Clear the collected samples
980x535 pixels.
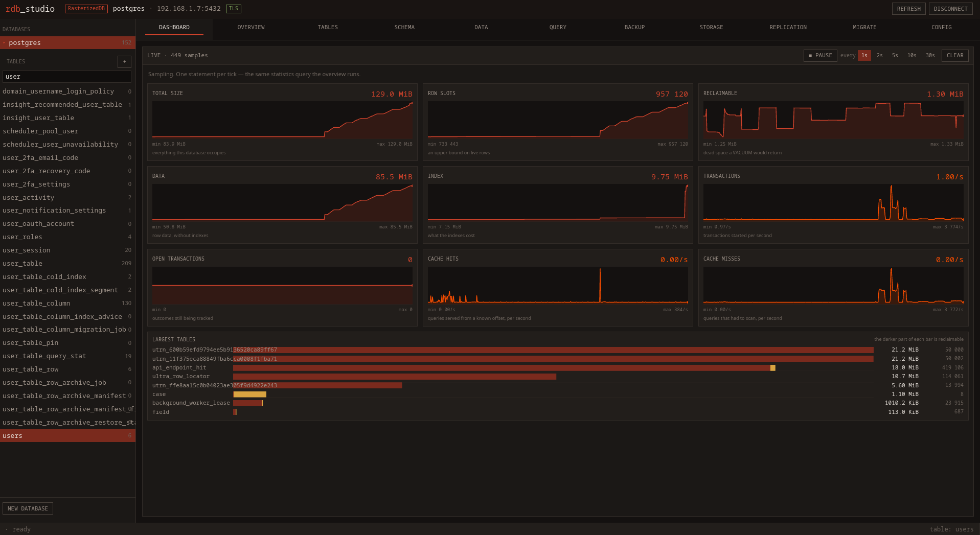tap(955, 55)
